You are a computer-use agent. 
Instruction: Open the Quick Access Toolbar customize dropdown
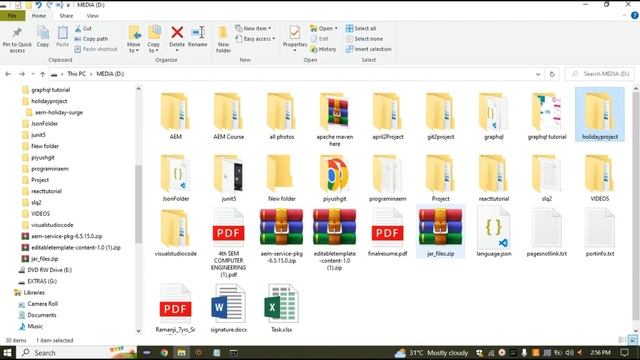pos(68,5)
